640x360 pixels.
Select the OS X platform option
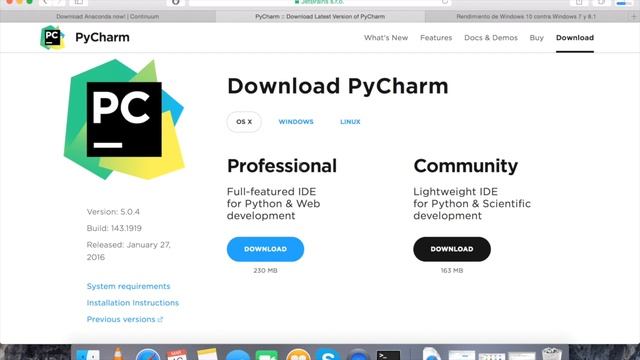point(244,122)
